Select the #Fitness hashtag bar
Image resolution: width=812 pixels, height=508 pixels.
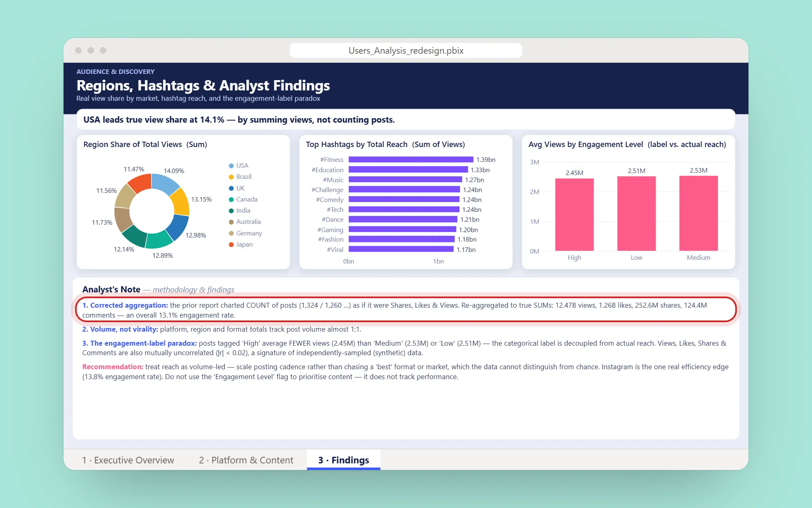(411, 159)
